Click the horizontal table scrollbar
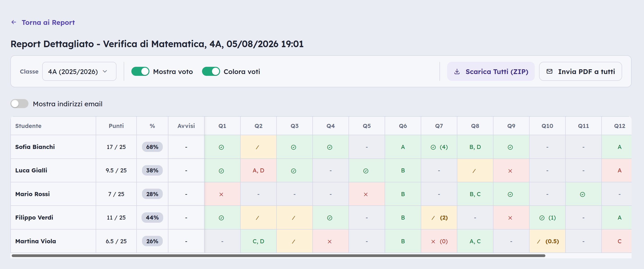Screen dimensions: 644x269 click(x=278, y=256)
